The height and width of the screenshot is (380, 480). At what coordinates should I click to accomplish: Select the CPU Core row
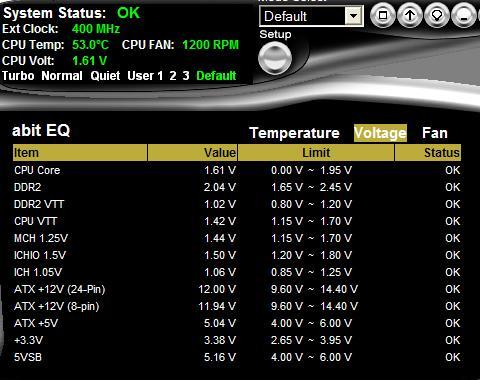click(237, 170)
